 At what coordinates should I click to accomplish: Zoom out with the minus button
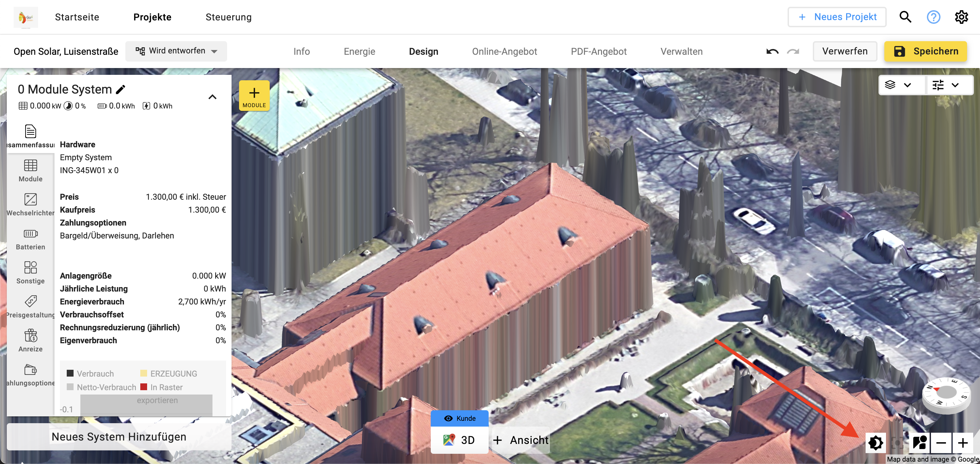point(941,443)
